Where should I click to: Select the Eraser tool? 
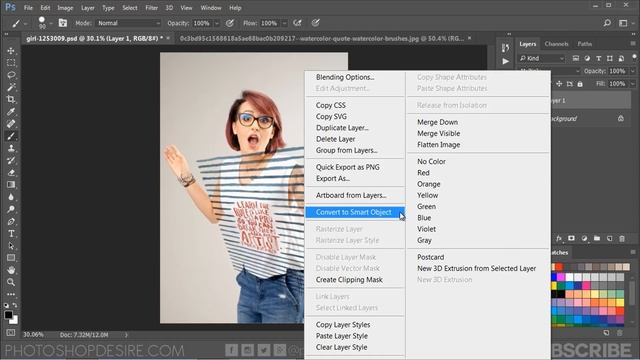(11, 173)
